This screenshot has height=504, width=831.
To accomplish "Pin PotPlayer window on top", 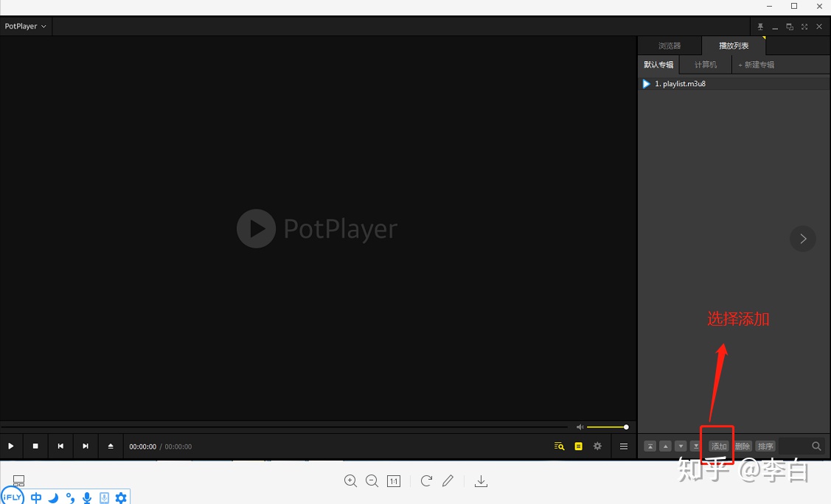I will click(x=760, y=27).
